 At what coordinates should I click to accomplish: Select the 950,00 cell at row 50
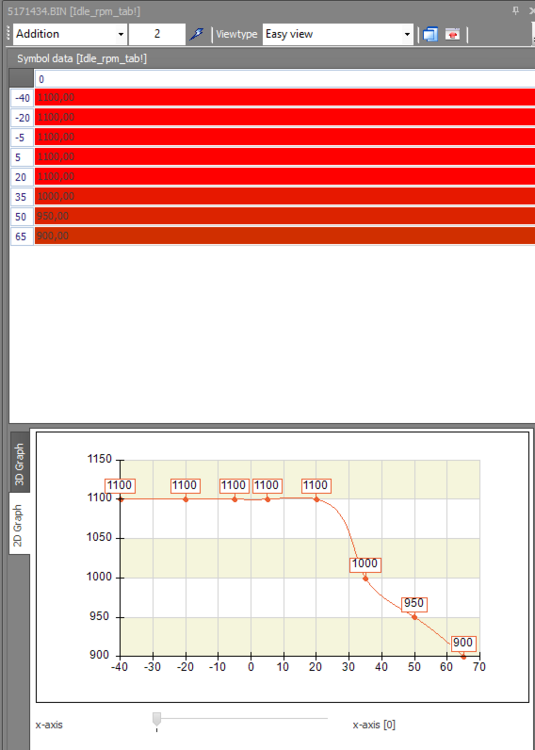point(284,216)
